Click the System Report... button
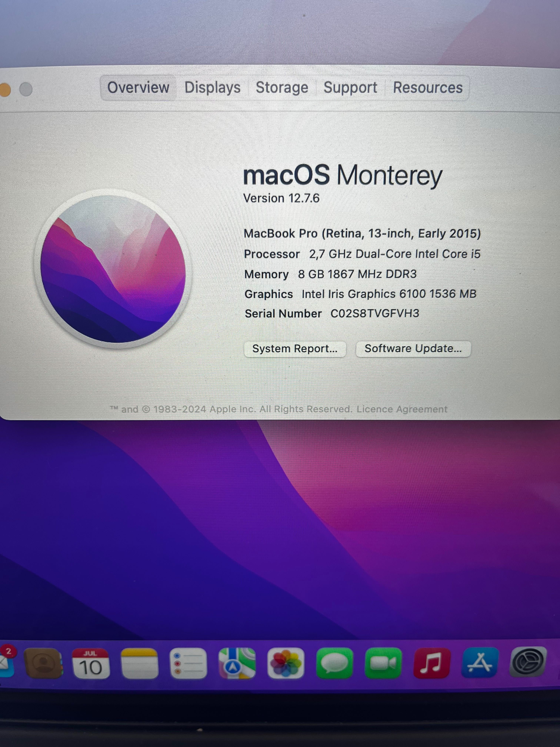 pyautogui.click(x=295, y=349)
